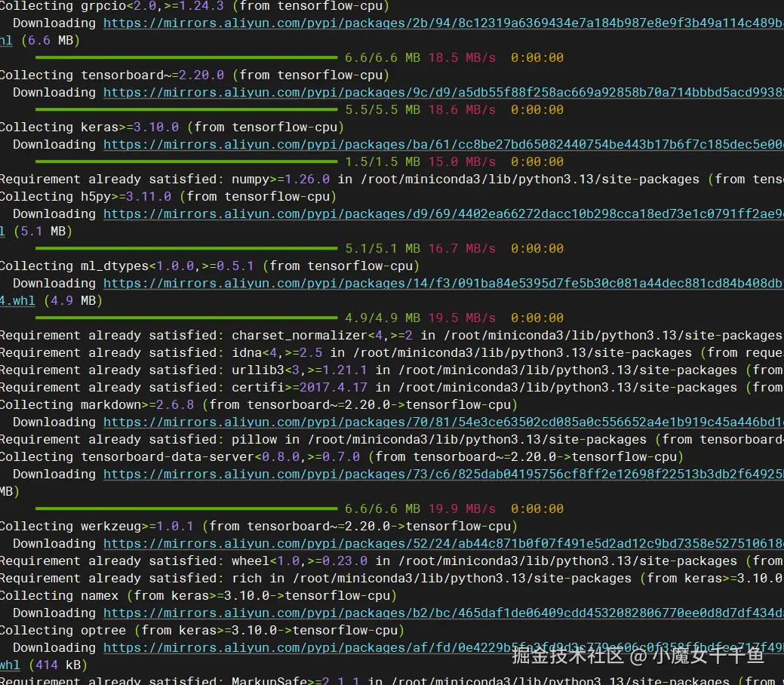The height and width of the screenshot is (685, 784).
Task: Open the grpcio package download URL
Action: pyautogui.click(x=444, y=23)
